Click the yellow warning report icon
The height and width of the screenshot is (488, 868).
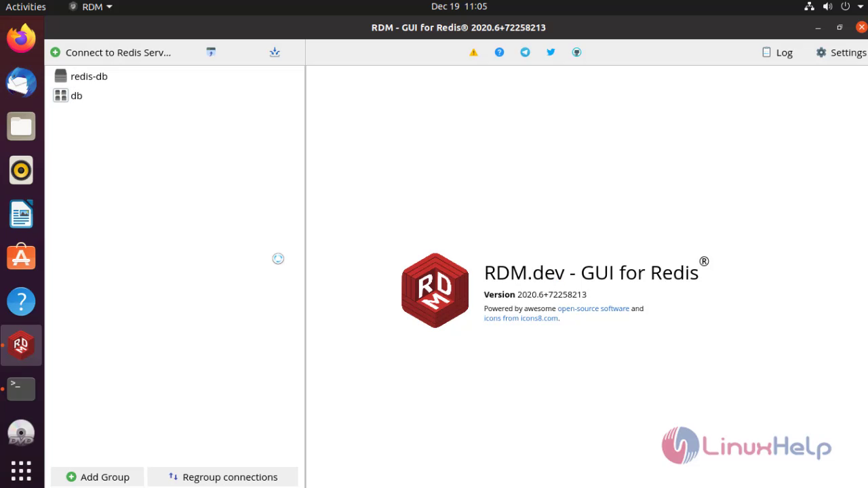[x=473, y=52]
